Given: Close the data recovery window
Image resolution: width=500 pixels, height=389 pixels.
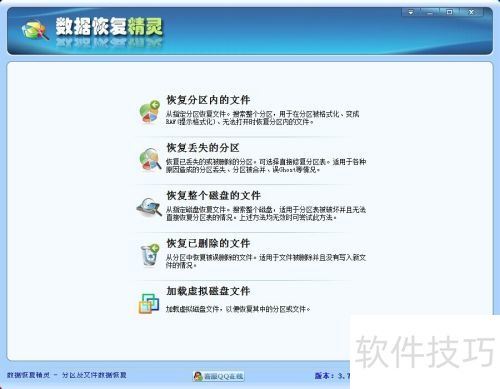Looking at the screenshot, I should click(x=471, y=12).
